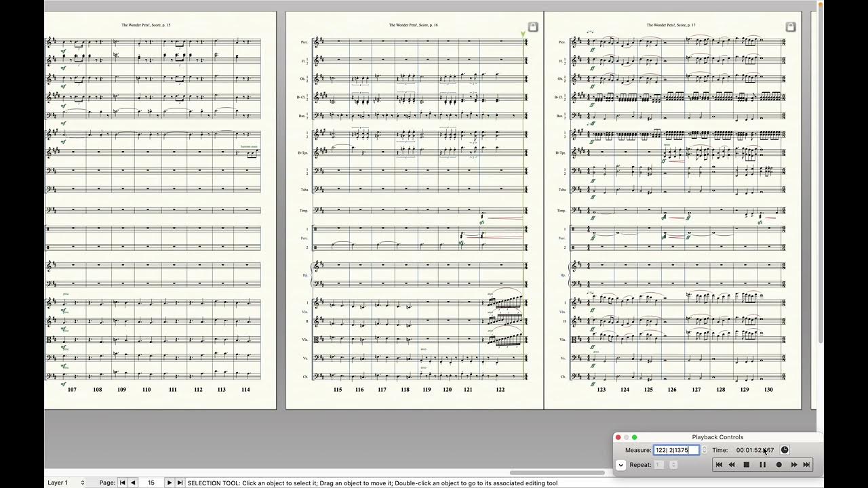Click the Measure stepper arrows
Viewport: 868px width, 488px height.
(704, 450)
